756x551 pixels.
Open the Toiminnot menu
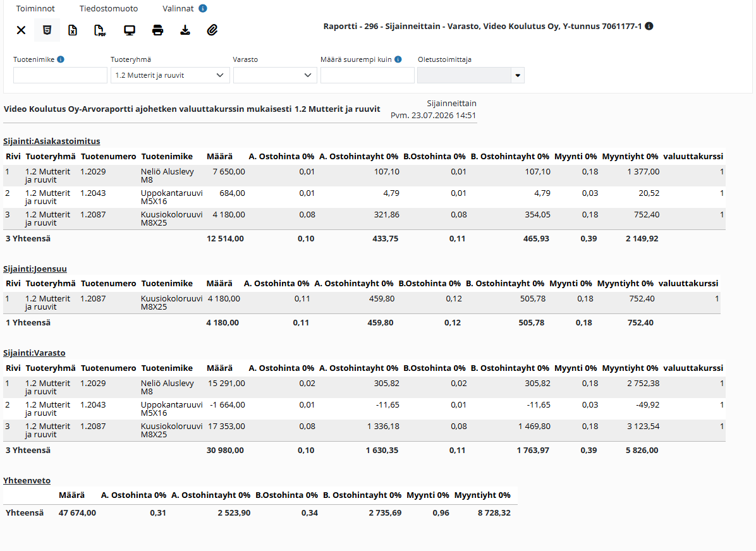click(x=35, y=9)
